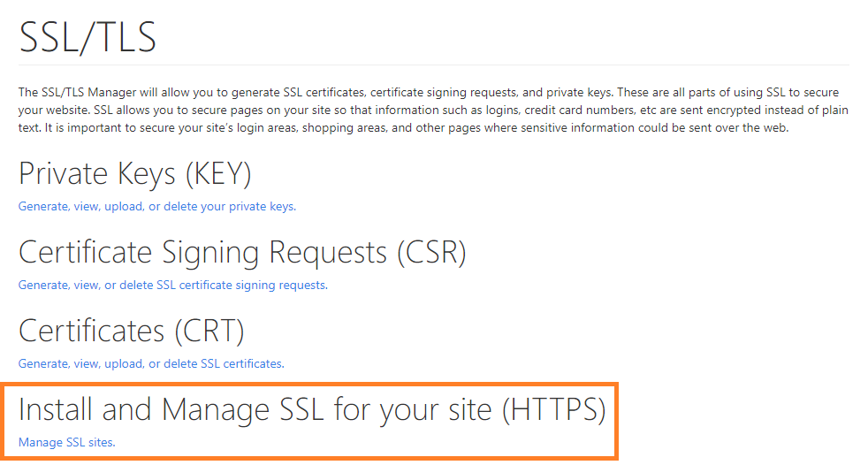Click the SSL/TLS Manager description paragraph

click(x=429, y=111)
